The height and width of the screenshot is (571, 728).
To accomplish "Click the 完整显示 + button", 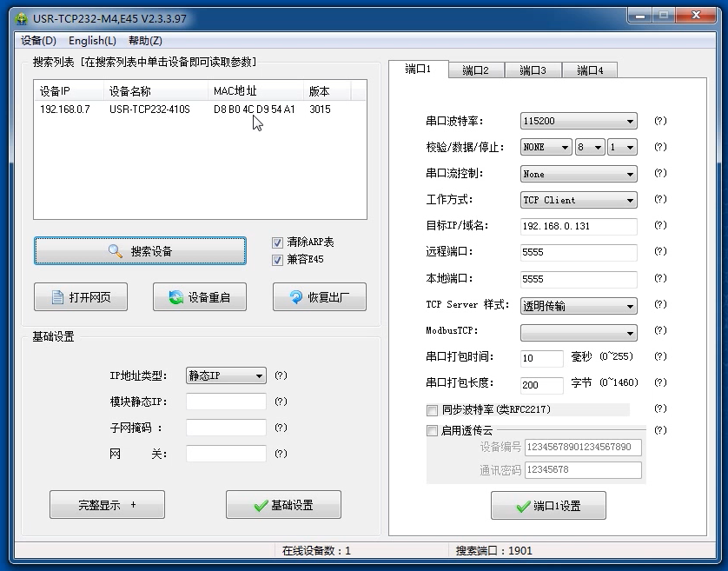I will click(107, 504).
